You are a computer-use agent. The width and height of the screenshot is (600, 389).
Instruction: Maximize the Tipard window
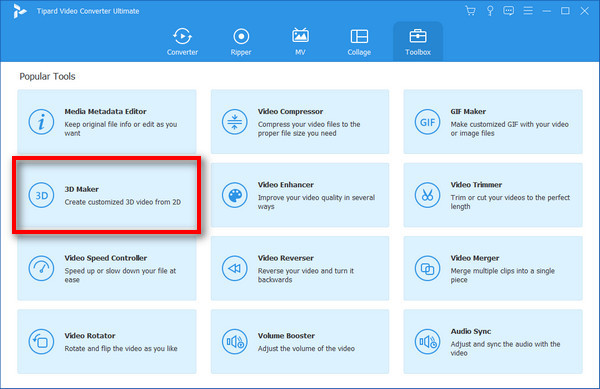(x=565, y=11)
